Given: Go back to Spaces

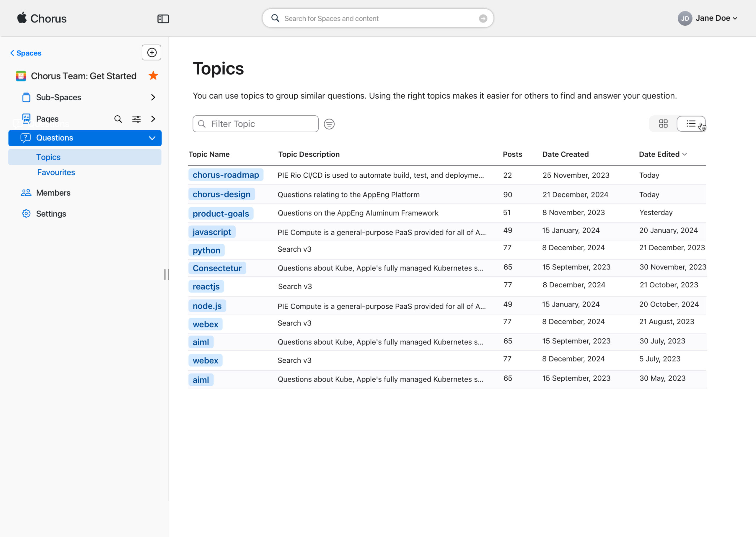Looking at the screenshot, I should coord(26,53).
